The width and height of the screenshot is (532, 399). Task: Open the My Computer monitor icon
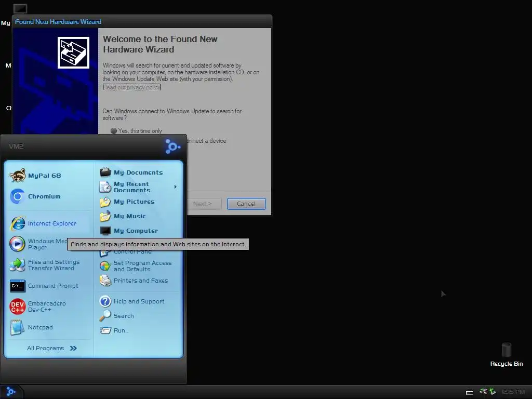coord(105,231)
